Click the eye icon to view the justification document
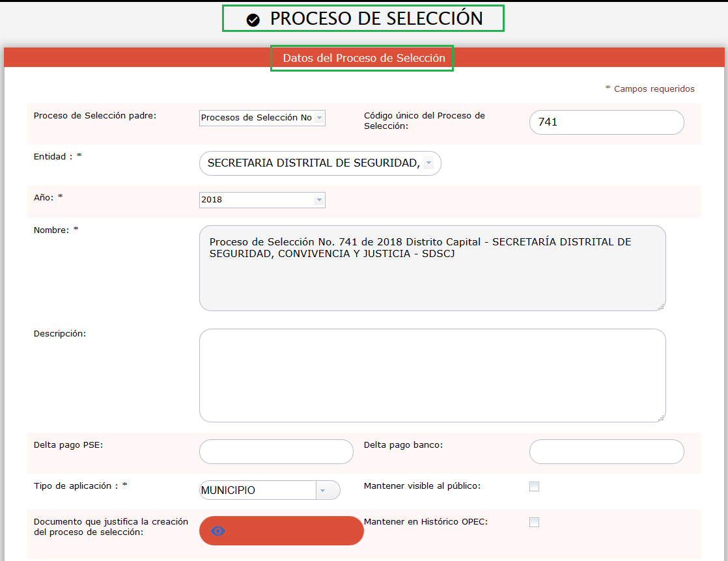The width and height of the screenshot is (728, 561). pos(218,531)
